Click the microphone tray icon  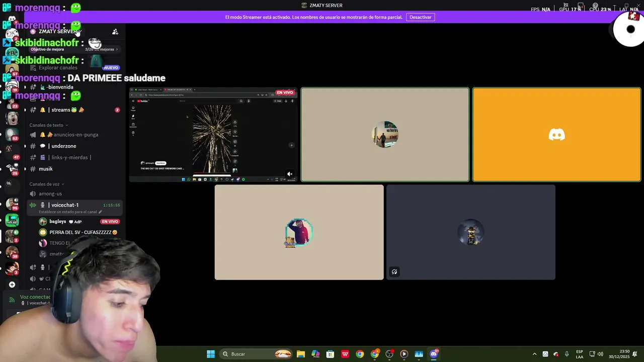[x=567, y=354]
